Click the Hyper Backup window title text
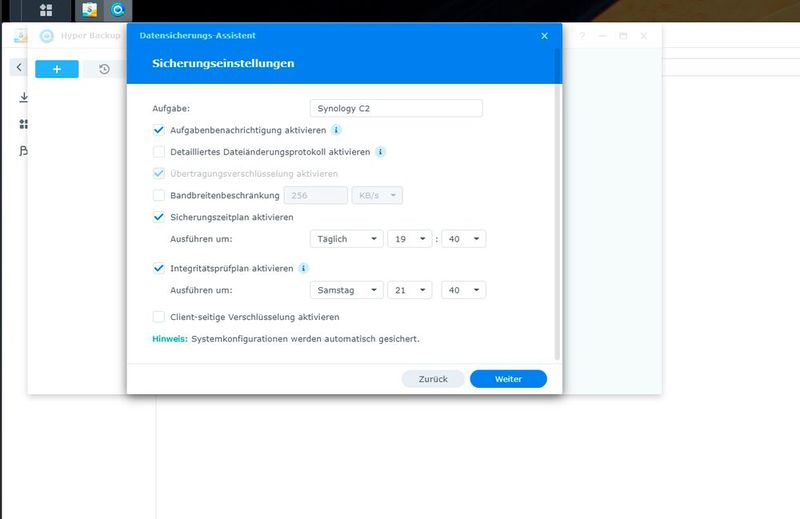 pos(91,36)
